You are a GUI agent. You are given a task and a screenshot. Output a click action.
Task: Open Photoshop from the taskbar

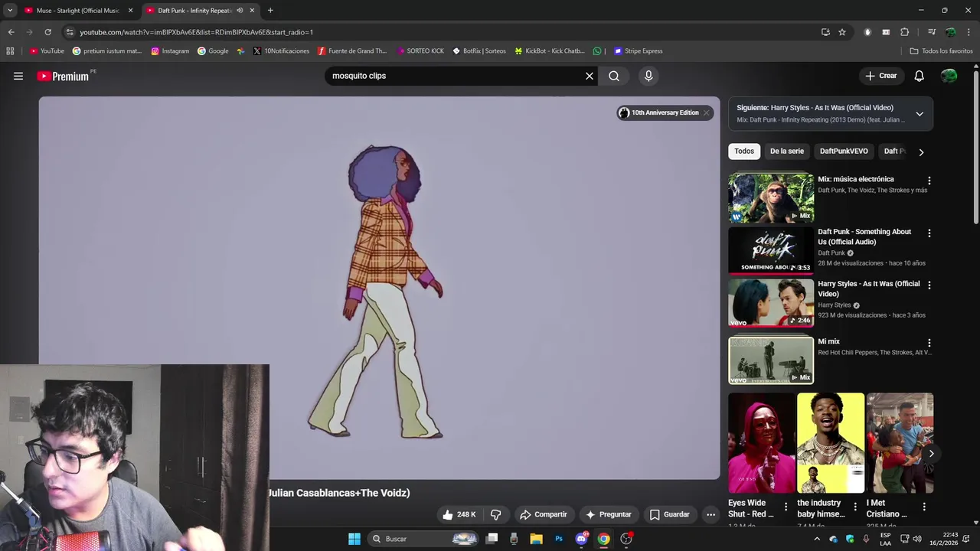tap(559, 539)
